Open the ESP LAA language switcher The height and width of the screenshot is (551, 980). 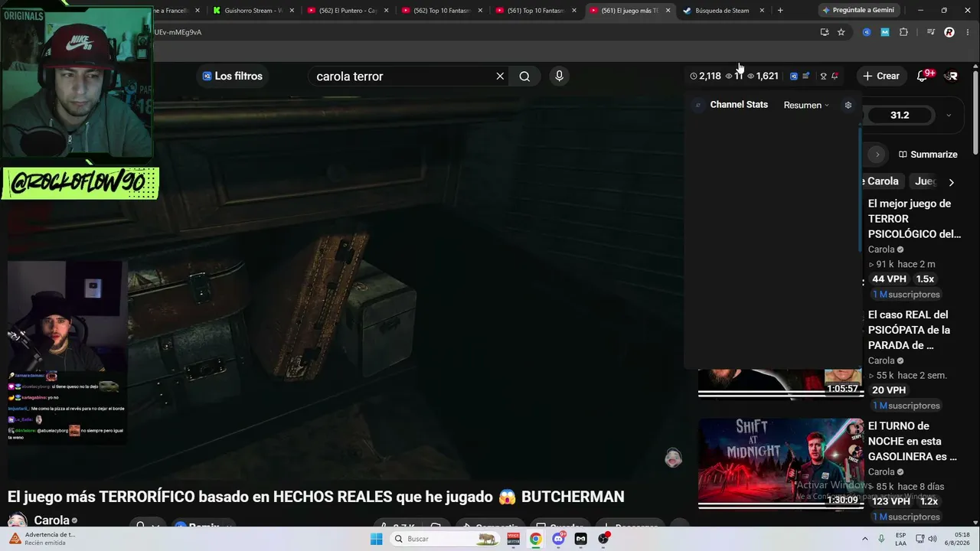pyautogui.click(x=901, y=539)
